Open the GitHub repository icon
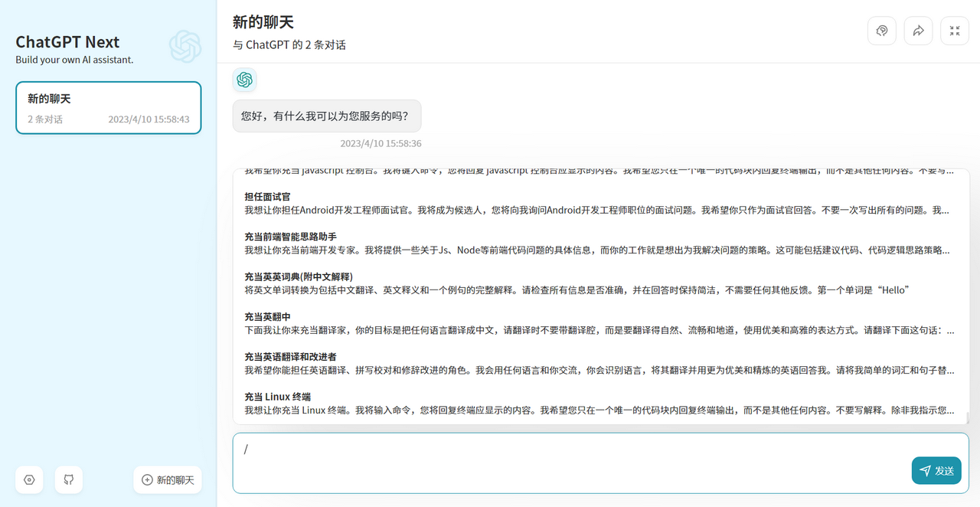The width and height of the screenshot is (980, 507). pos(69,479)
